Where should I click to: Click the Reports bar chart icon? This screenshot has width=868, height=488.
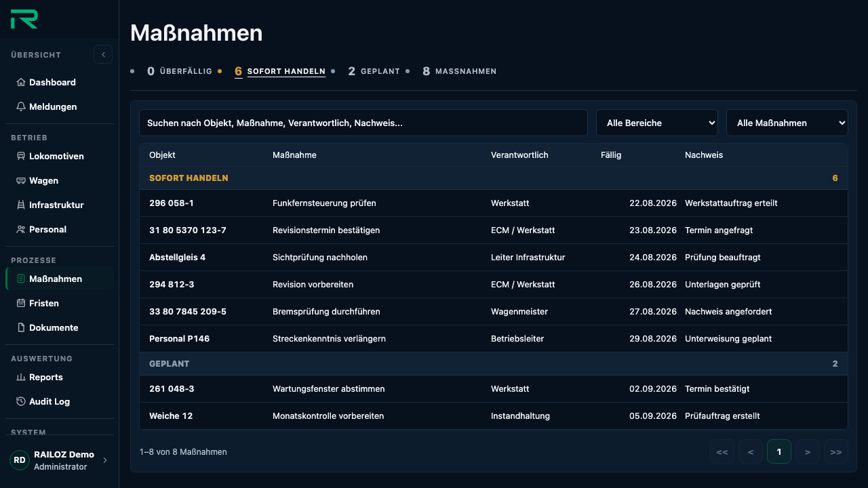(21, 377)
